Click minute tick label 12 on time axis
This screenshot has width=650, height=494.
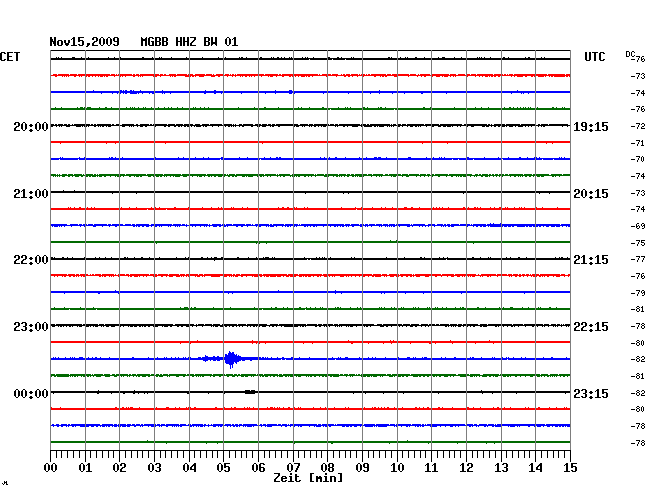[466, 468]
